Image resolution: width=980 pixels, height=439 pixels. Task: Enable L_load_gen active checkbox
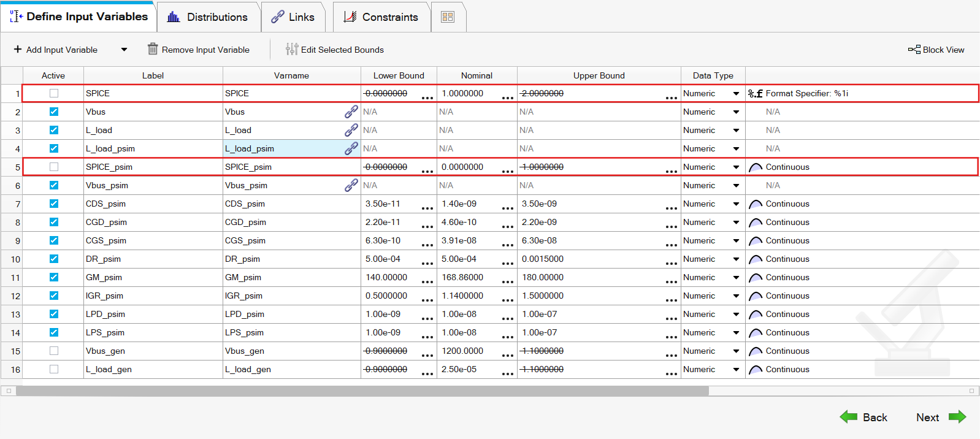pyautogui.click(x=54, y=369)
